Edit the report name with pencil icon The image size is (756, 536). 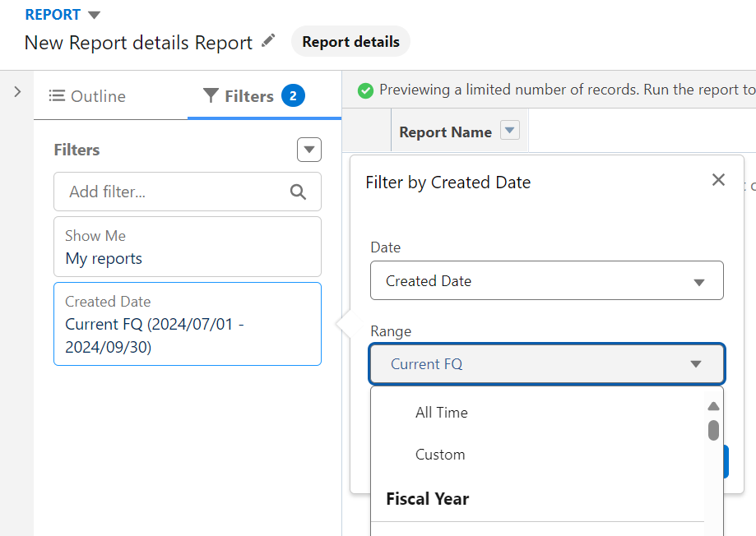pyautogui.click(x=268, y=41)
